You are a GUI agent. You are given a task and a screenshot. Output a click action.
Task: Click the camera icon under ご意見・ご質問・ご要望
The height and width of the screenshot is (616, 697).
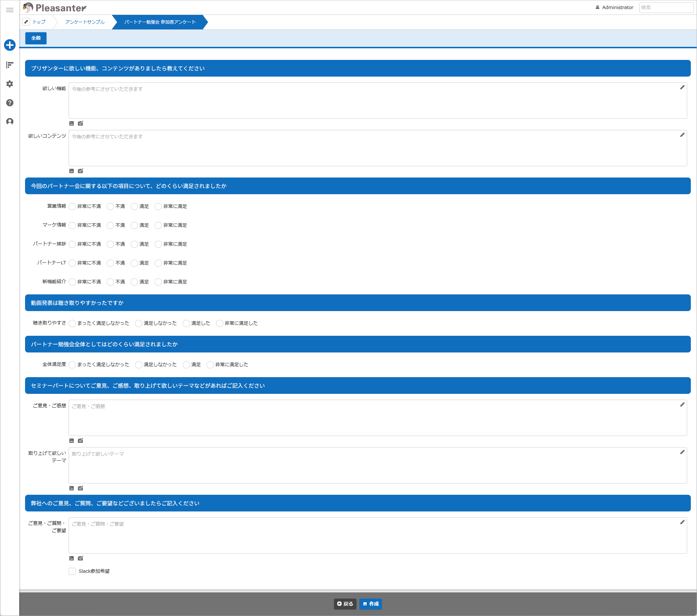click(81, 558)
